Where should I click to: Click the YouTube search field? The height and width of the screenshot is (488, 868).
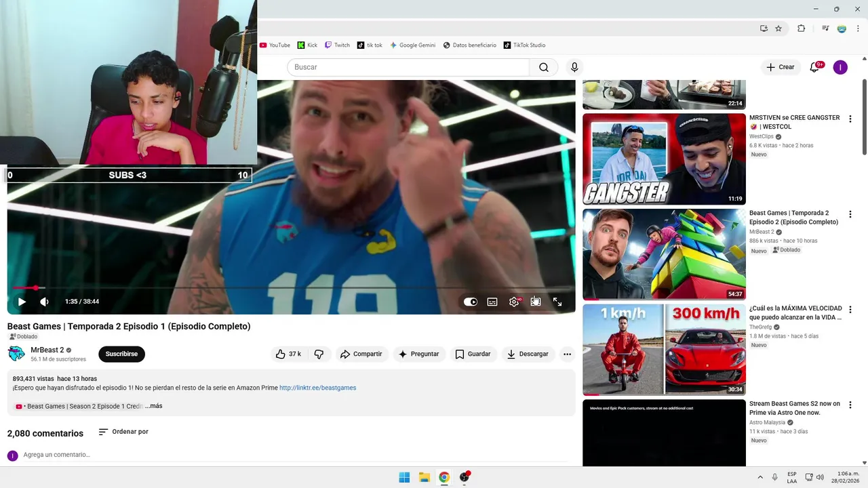[x=408, y=67]
